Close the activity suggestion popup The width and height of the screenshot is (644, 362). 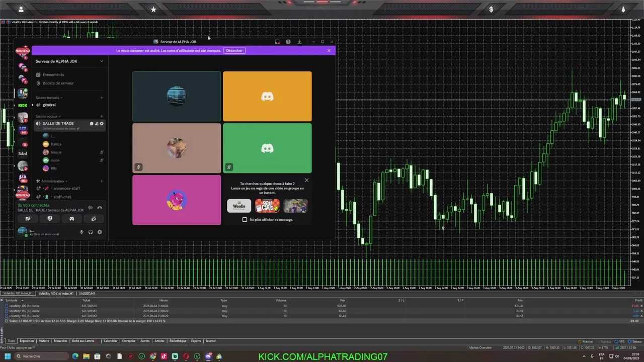(306, 180)
